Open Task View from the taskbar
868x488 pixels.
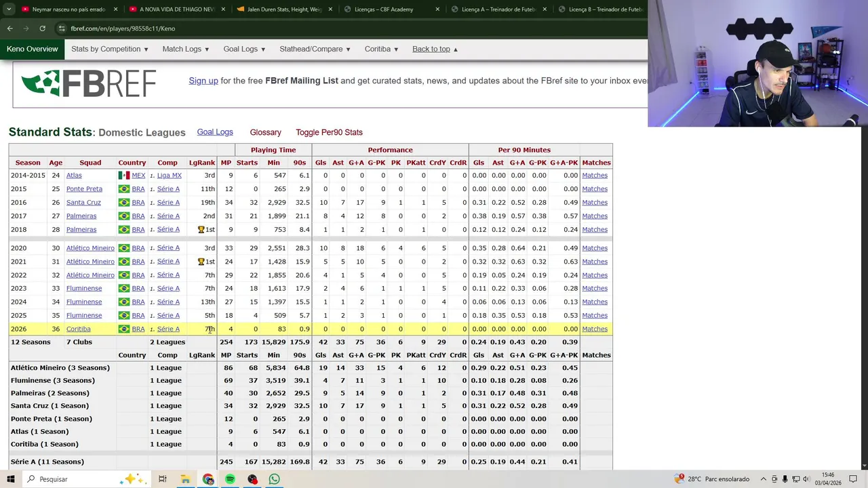(x=163, y=479)
